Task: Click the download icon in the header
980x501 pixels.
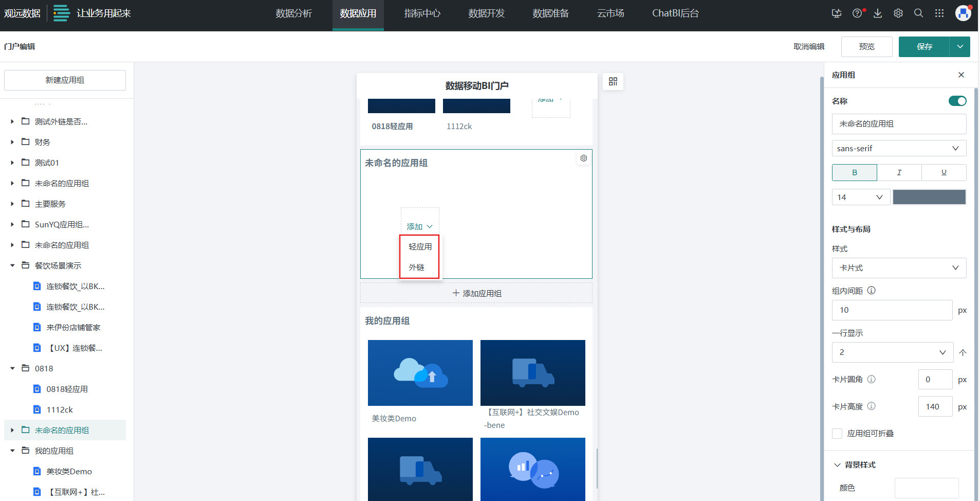Action: point(877,13)
